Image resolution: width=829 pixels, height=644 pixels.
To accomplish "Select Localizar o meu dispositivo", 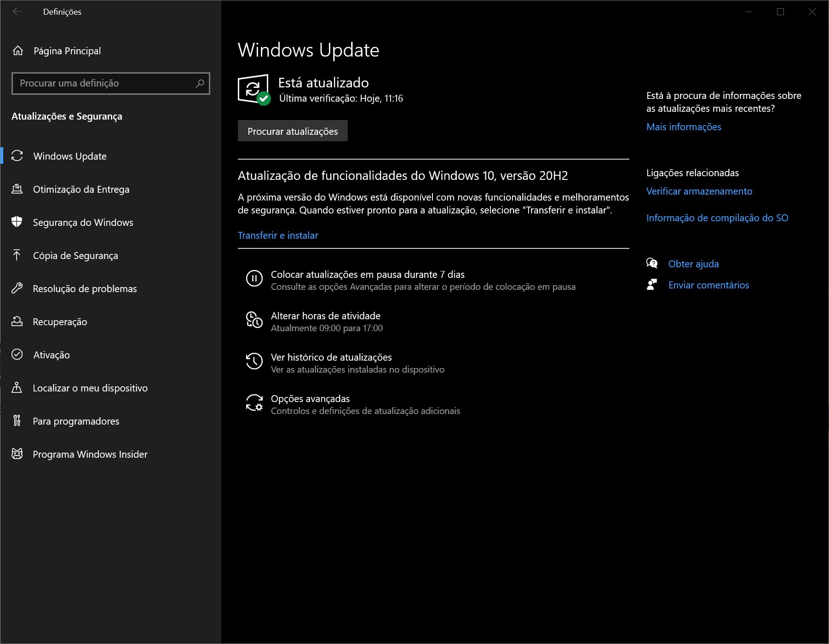I will [x=110, y=388].
